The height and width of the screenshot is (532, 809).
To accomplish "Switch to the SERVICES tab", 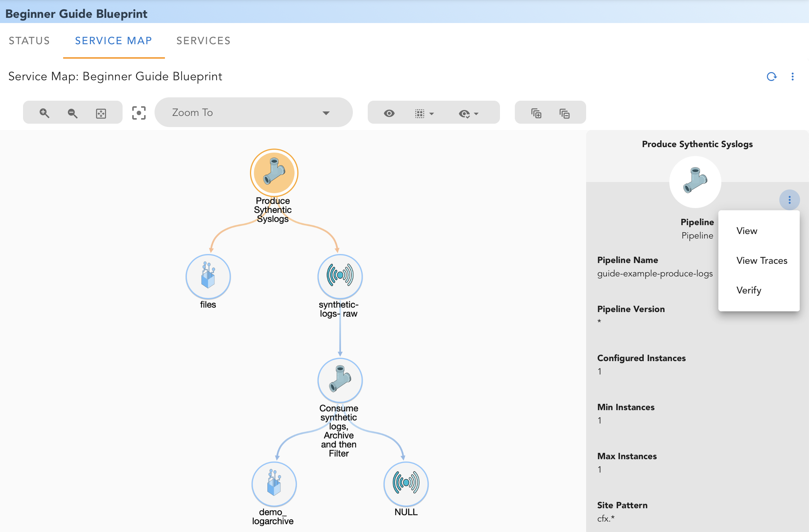I will 203,40.
